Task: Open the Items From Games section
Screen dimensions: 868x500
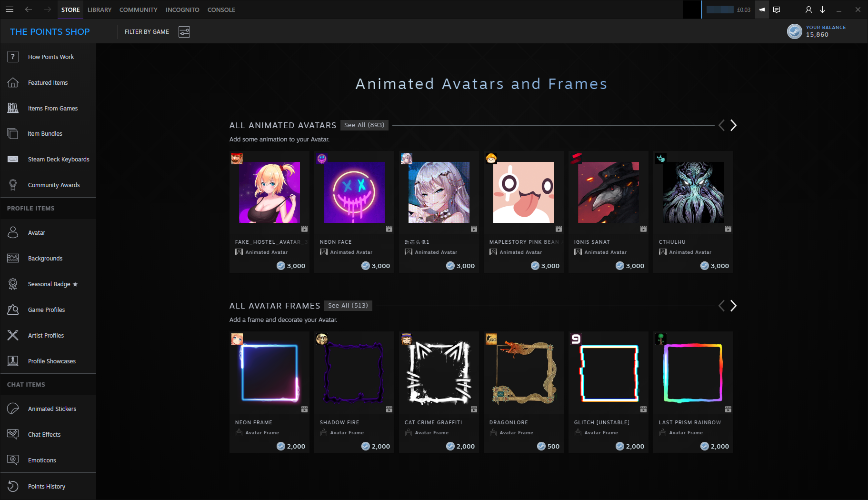Action: (x=52, y=108)
